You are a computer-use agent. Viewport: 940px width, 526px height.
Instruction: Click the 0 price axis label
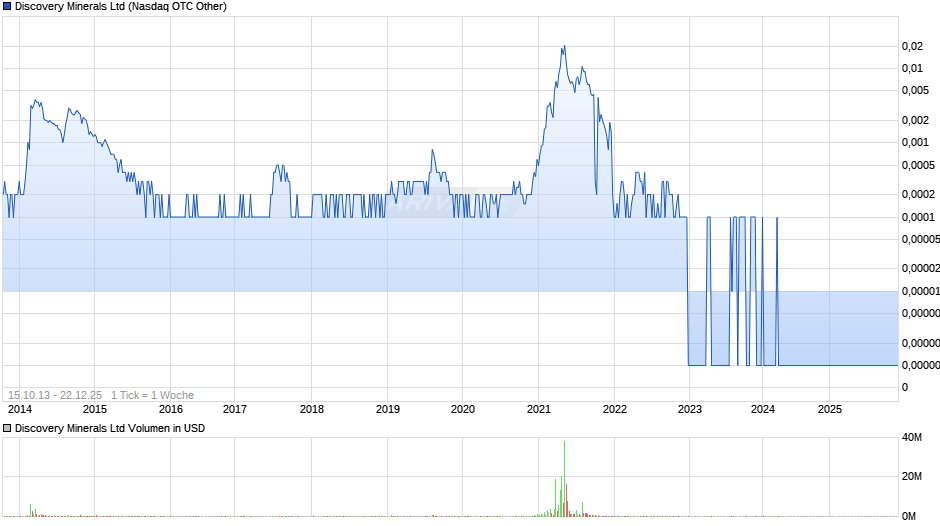(905, 387)
